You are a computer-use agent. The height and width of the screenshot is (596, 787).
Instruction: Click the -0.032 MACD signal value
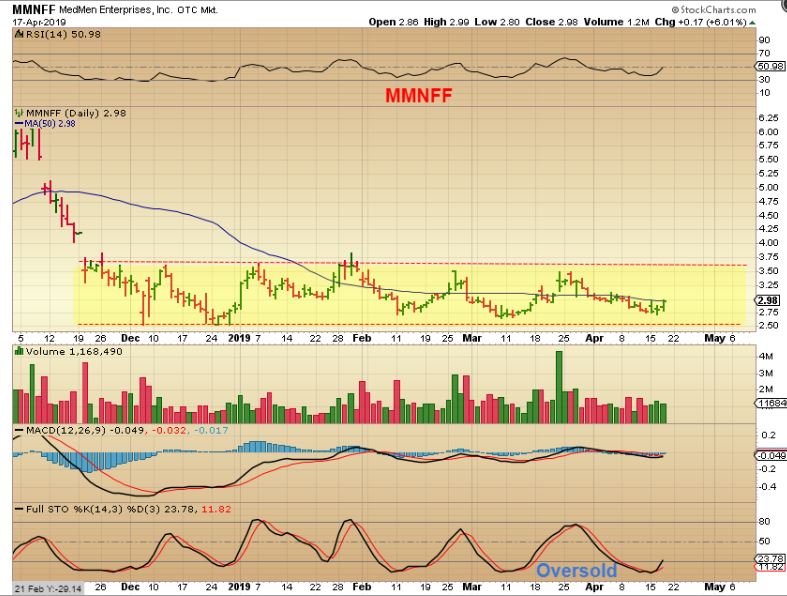[170, 430]
